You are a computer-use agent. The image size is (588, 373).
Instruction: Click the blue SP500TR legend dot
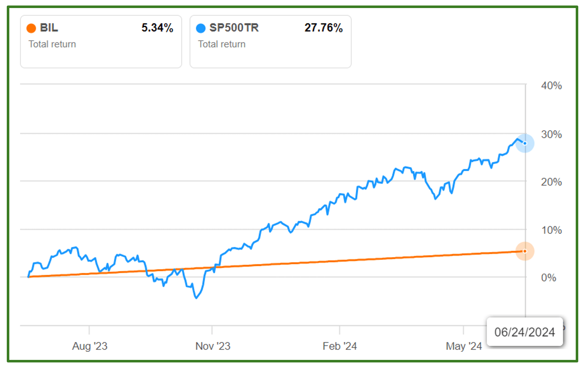[x=201, y=28]
